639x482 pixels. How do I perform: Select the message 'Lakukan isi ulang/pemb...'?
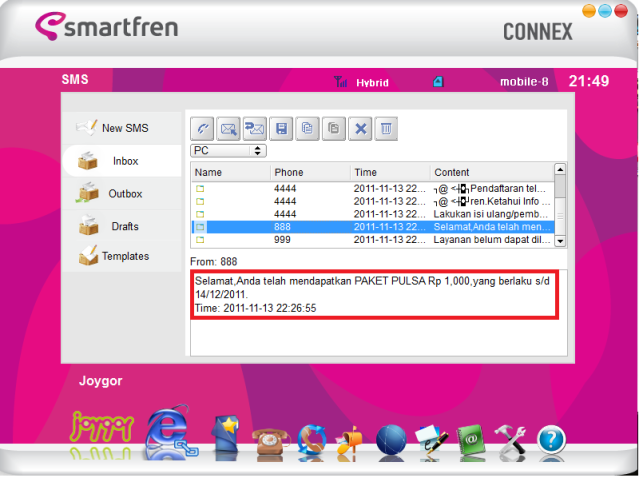click(x=373, y=214)
